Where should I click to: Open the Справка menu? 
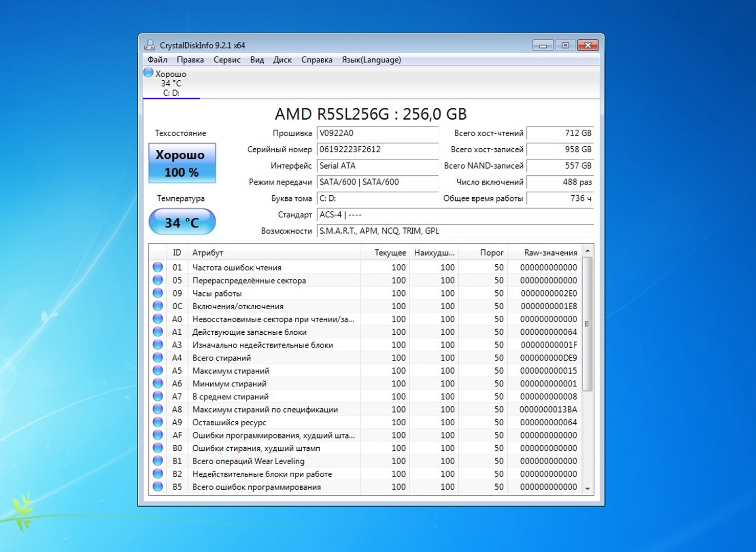[317, 60]
